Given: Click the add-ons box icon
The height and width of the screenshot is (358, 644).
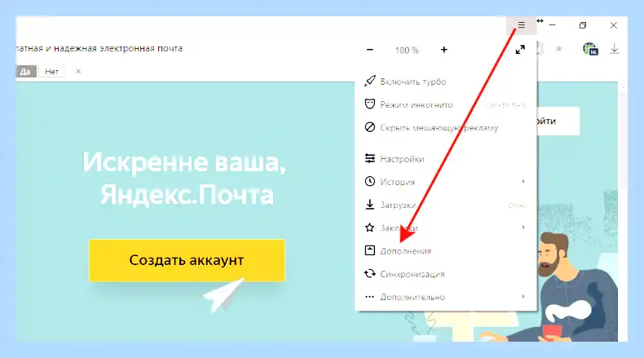Looking at the screenshot, I should click(369, 250).
